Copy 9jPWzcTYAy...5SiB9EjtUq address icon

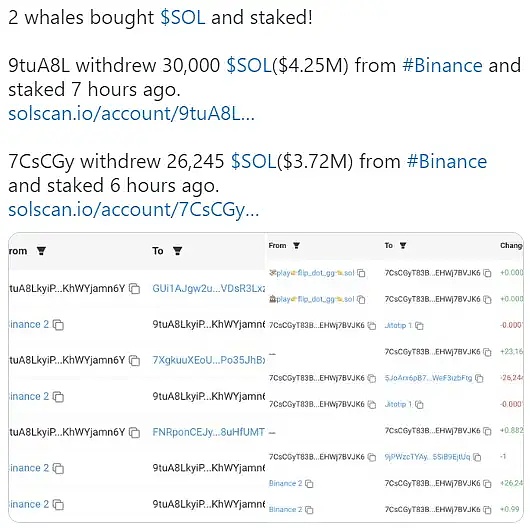click(x=477, y=457)
